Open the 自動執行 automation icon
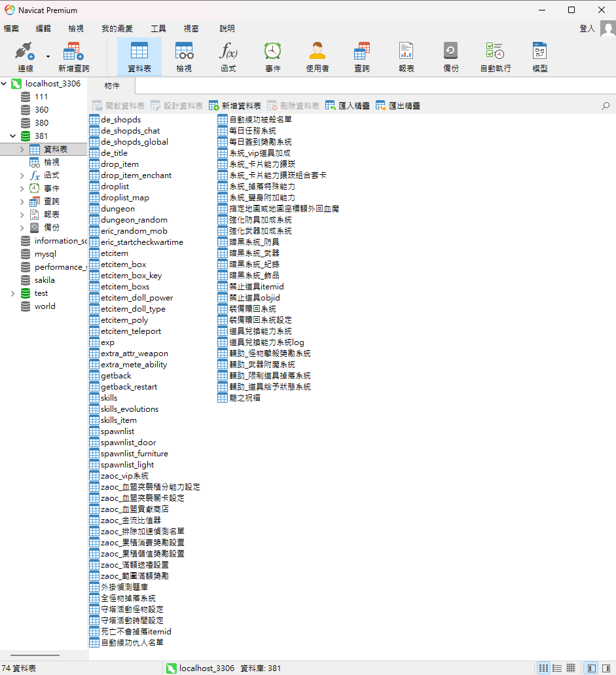This screenshot has height=675, width=616. (496, 57)
